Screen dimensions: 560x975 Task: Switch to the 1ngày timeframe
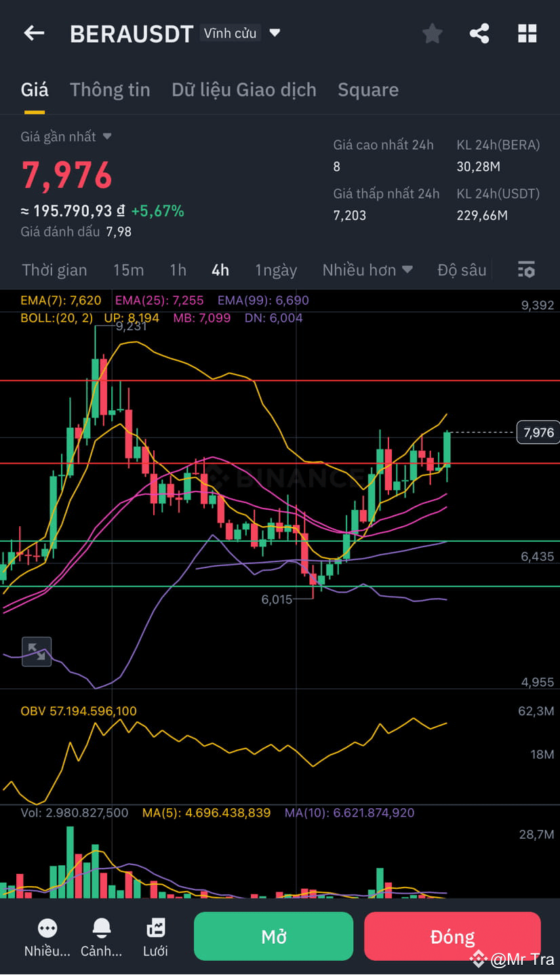[276, 270]
